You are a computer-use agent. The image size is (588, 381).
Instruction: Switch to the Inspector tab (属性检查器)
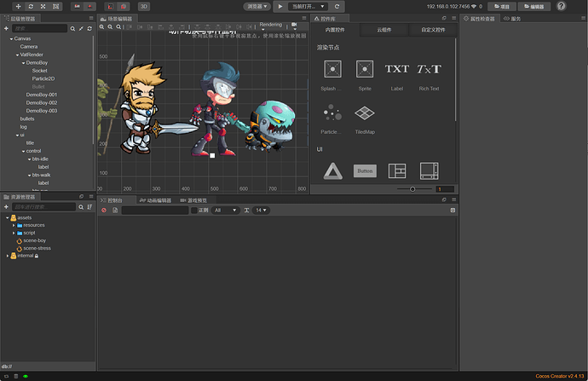479,19
